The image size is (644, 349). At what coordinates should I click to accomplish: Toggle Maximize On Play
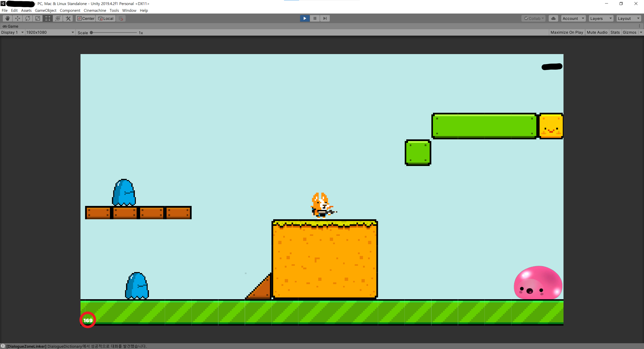click(x=567, y=32)
